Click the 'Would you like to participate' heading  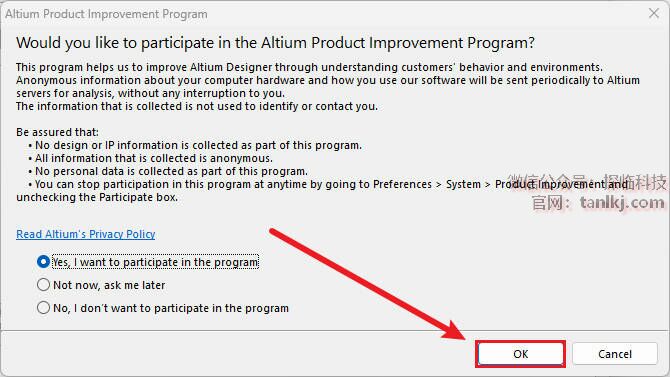pos(275,43)
